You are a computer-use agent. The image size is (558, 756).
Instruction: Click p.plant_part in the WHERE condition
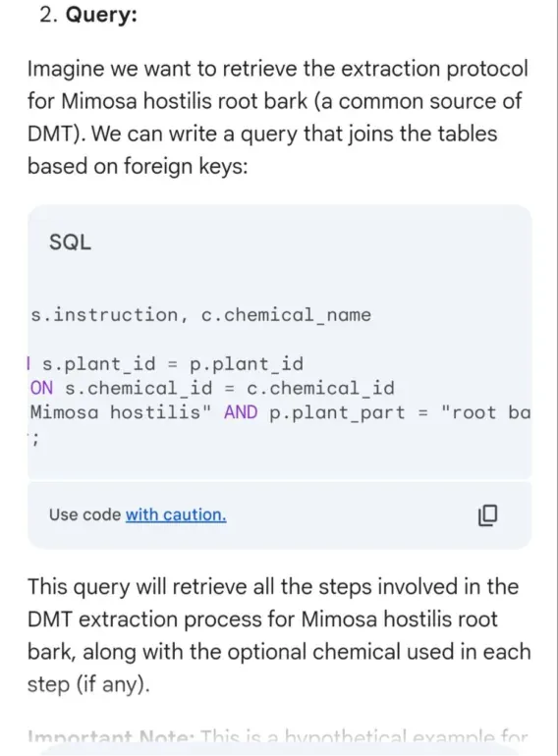337,413
